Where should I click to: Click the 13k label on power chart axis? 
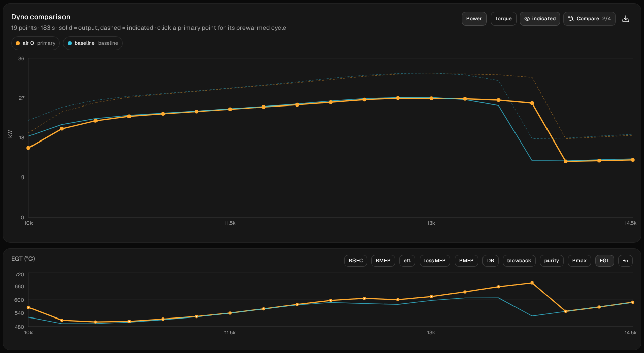click(x=431, y=223)
